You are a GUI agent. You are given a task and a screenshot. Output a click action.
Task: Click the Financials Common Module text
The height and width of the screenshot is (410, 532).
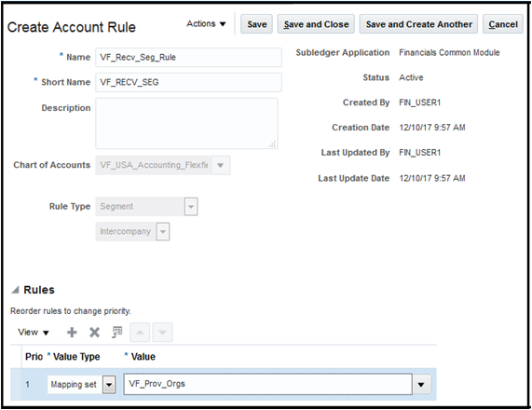(449, 52)
